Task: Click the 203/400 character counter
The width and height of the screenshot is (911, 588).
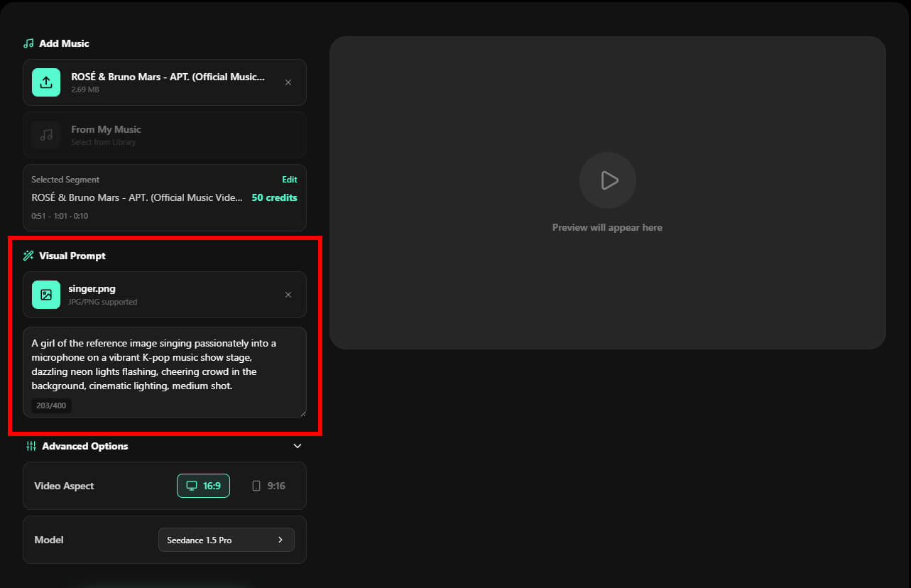Action: 51,406
